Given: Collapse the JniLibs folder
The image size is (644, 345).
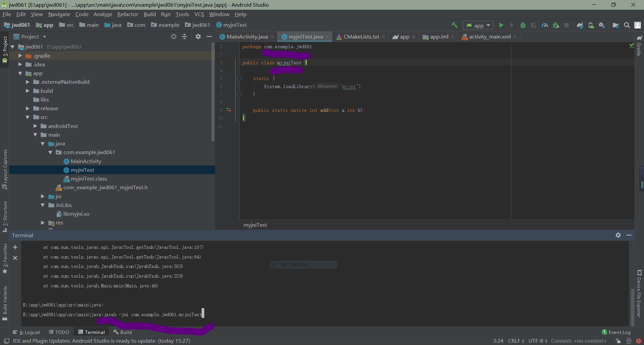Looking at the screenshot, I should pos(43,205).
